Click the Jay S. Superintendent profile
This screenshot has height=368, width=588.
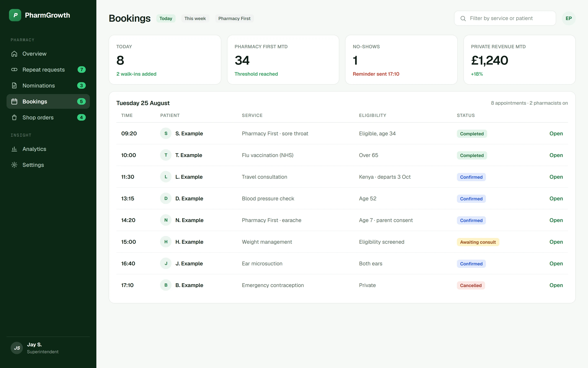pos(48,348)
